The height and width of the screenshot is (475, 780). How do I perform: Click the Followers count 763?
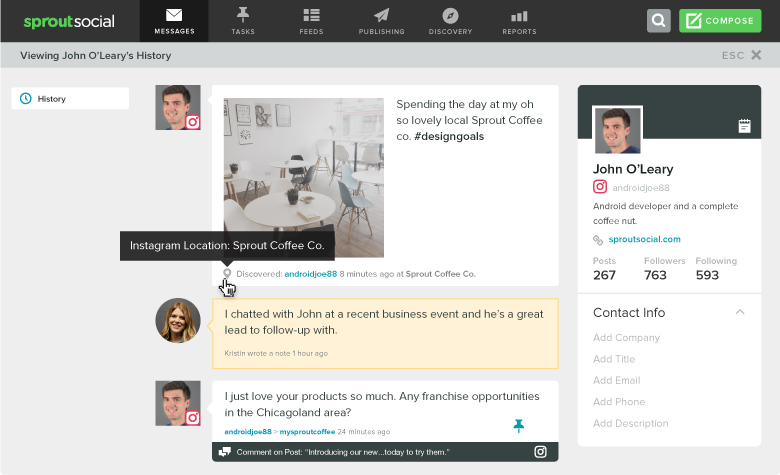click(x=655, y=275)
